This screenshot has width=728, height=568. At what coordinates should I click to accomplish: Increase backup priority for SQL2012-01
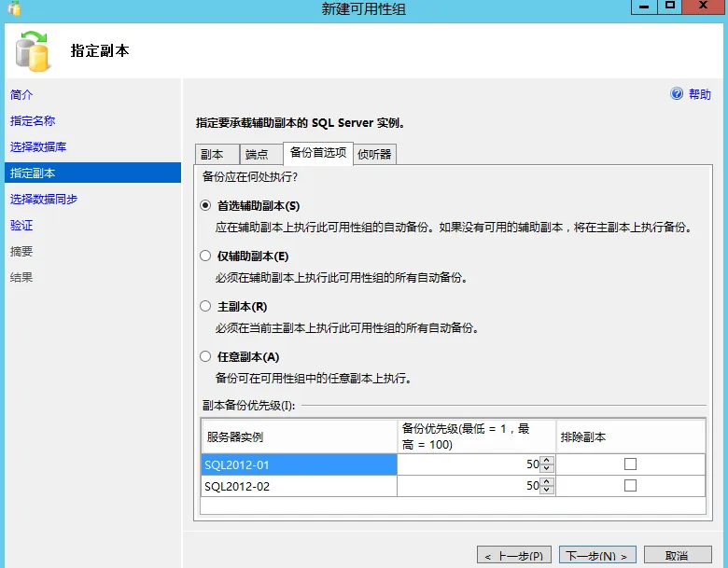point(547,461)
